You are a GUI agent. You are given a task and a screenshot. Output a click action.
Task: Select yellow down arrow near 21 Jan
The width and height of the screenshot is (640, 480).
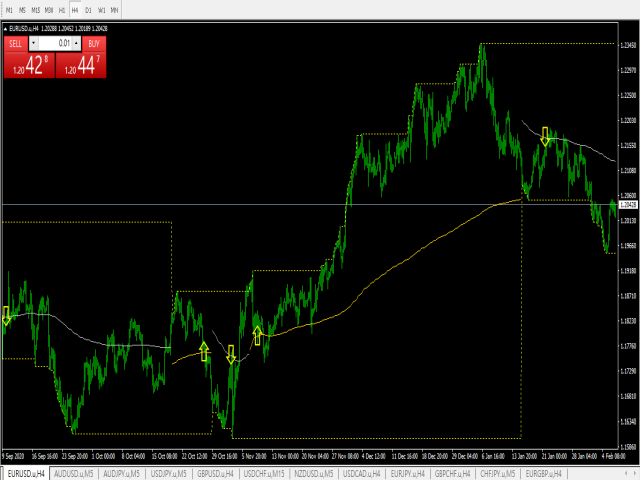pos(545,137)
